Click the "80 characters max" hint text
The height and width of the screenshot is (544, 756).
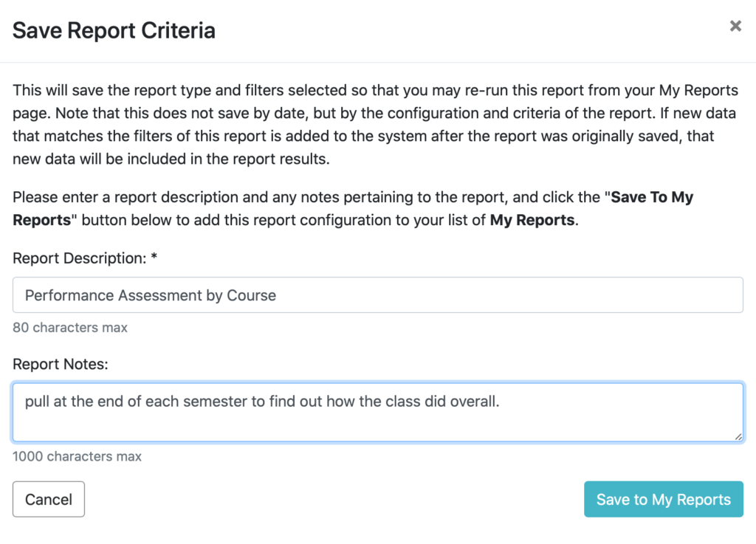click(70, 328)
